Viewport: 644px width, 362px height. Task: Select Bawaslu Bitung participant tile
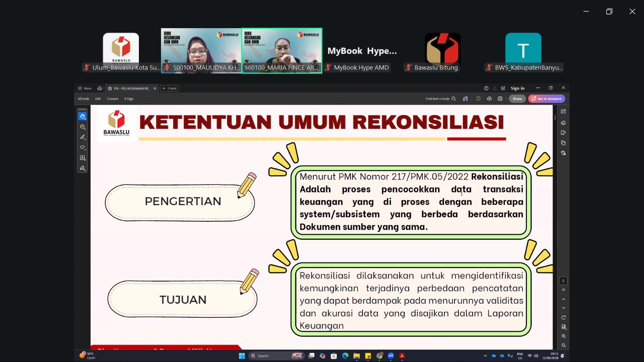point(442,51)
